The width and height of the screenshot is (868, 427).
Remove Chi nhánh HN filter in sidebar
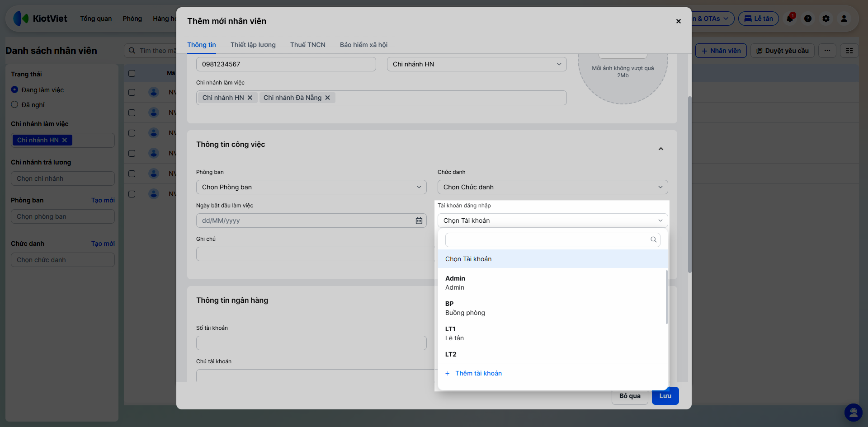click(65, 140)
